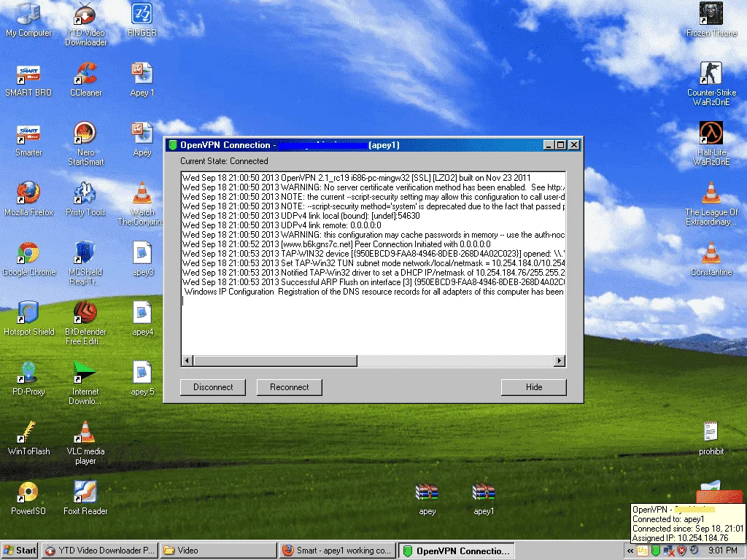747x560 pixels.
Task: Select the FINGER desktop shortcut
Action: [x=142, y=20]
